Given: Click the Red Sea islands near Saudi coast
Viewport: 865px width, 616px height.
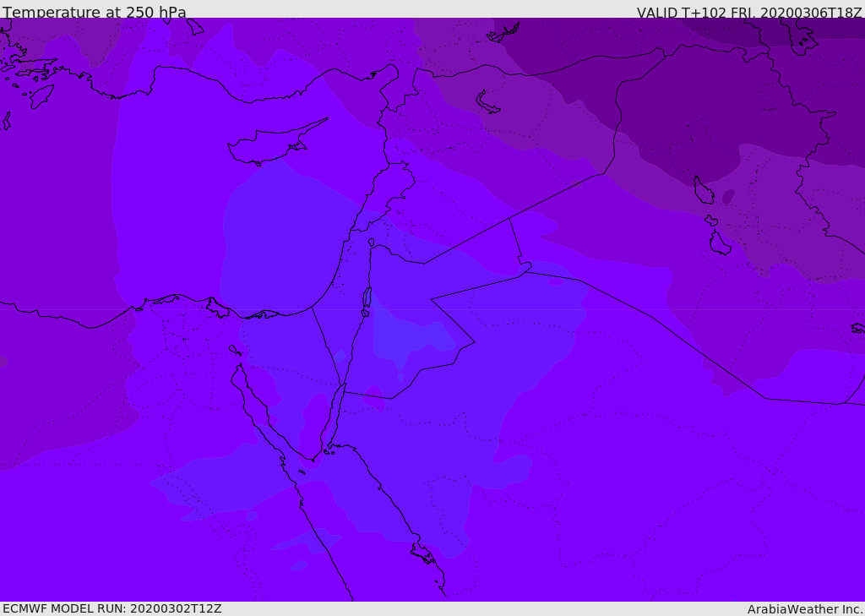Looking at the screenshot, I should (423, 555).
